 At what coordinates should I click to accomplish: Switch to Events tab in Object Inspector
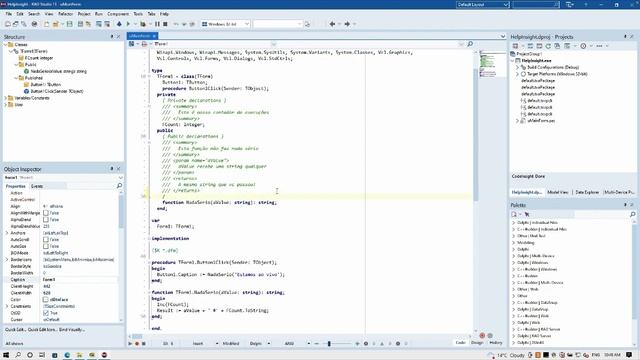[37, 186]
